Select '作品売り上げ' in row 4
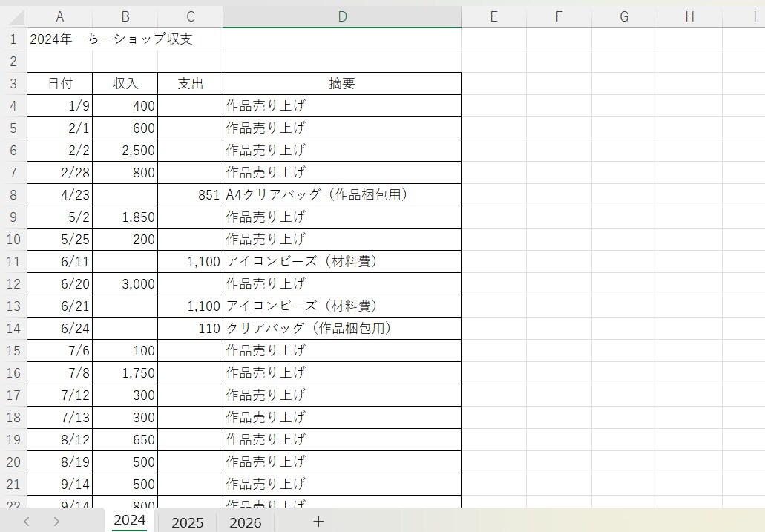 342,106
